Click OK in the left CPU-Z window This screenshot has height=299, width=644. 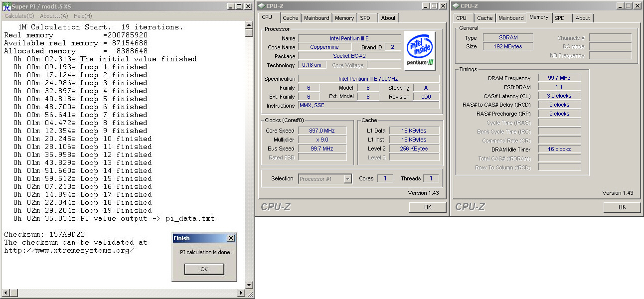click(x=428, y=207)
